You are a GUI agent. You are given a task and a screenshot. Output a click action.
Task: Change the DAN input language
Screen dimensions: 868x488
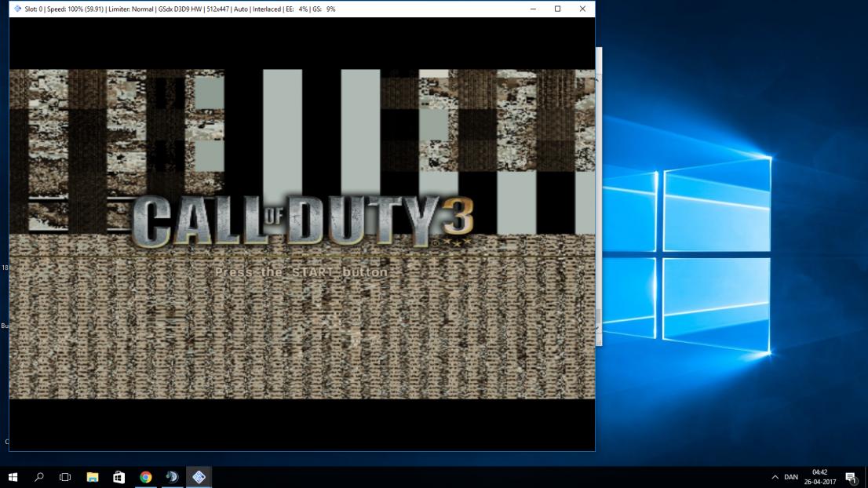point(791,477)
